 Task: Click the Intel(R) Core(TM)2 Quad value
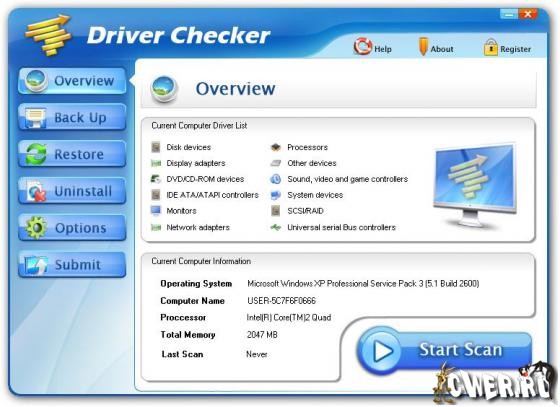click(x=289, y=317)
